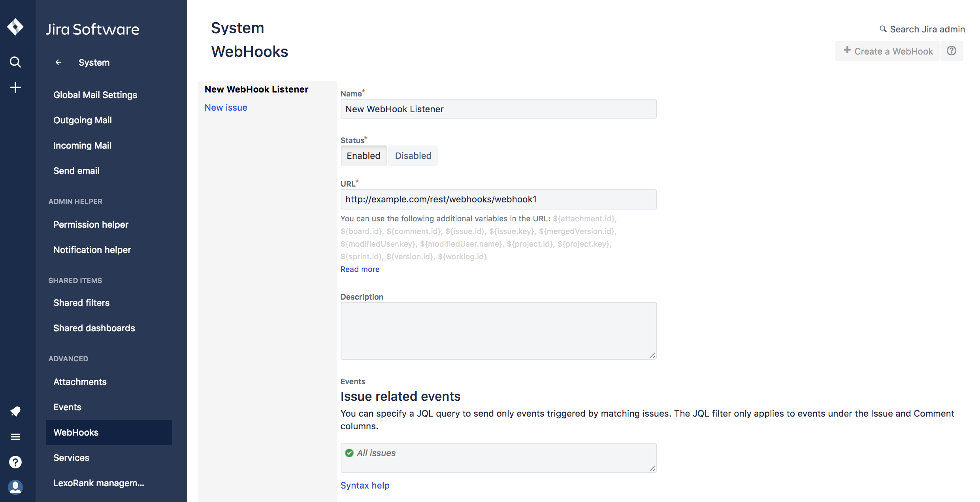This screenshot has height=502, width=980.
Task: Click the Jira Software logo icon
Action: (x=15, y=27)
